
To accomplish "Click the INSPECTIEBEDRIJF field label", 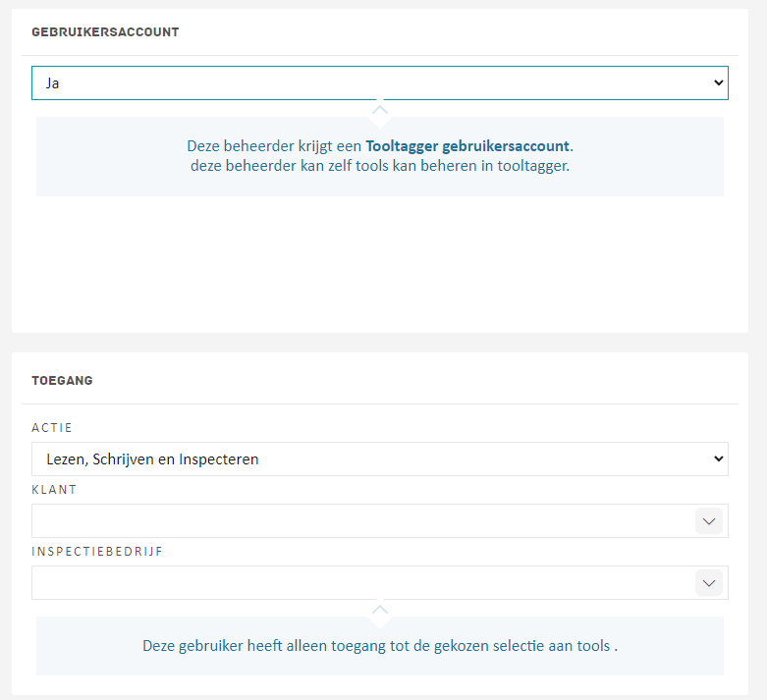I will (97, 552).
